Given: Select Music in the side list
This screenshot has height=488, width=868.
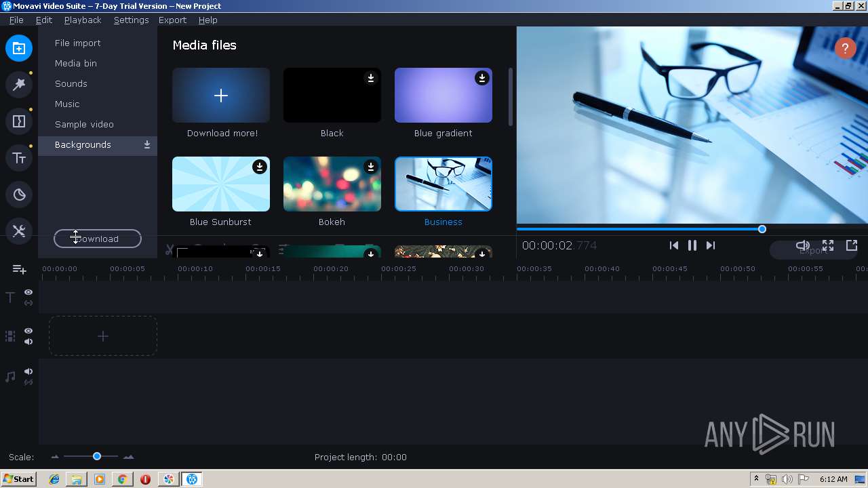Looking at the screenshot, I should click(x=98, y=104).
